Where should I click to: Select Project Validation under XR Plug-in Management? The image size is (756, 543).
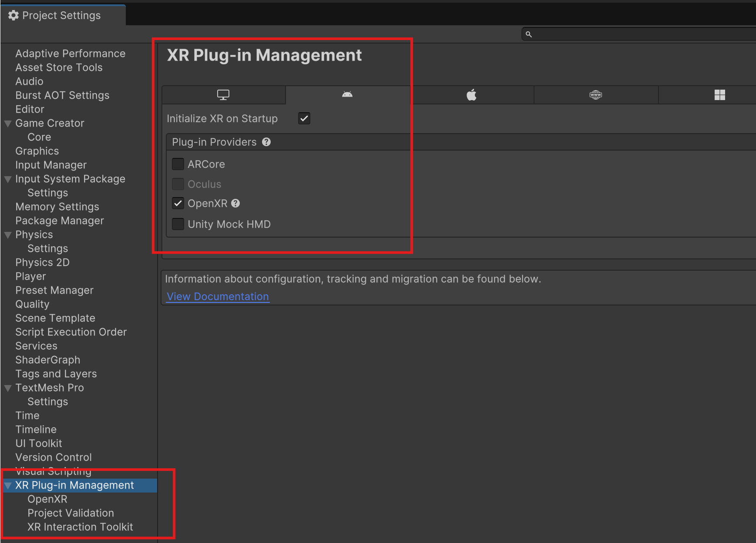71,513
